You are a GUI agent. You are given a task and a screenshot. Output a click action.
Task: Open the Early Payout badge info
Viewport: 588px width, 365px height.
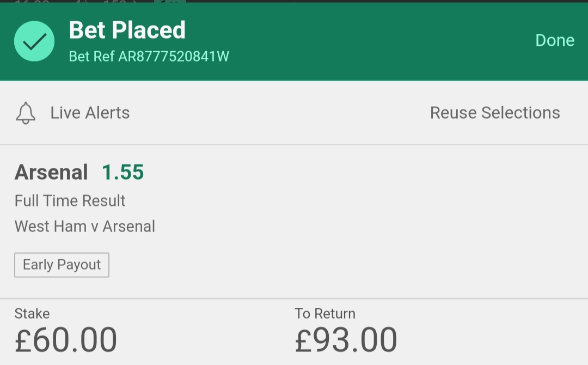pos(62,265)
